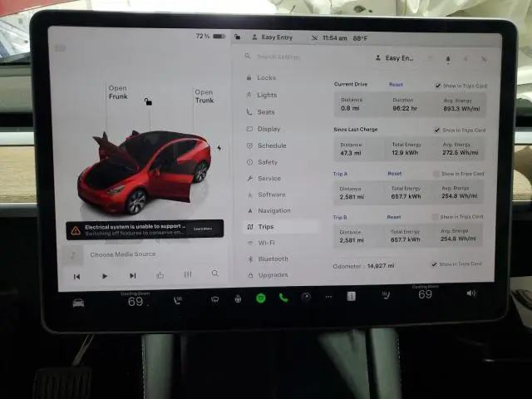Reset Trip B
The image size is (532, 399).
click(393, 217)
